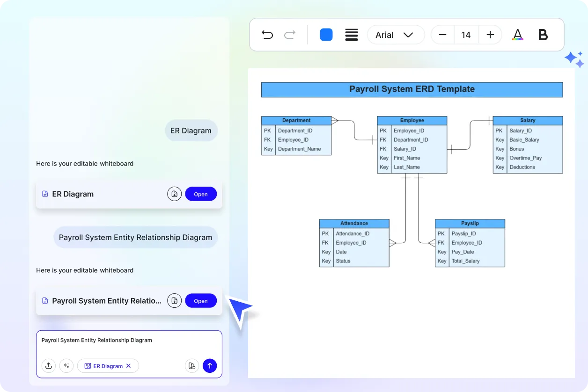This screenshot has width=588, height=392.
Task: Toggle bold formatting
Action: 543,35
